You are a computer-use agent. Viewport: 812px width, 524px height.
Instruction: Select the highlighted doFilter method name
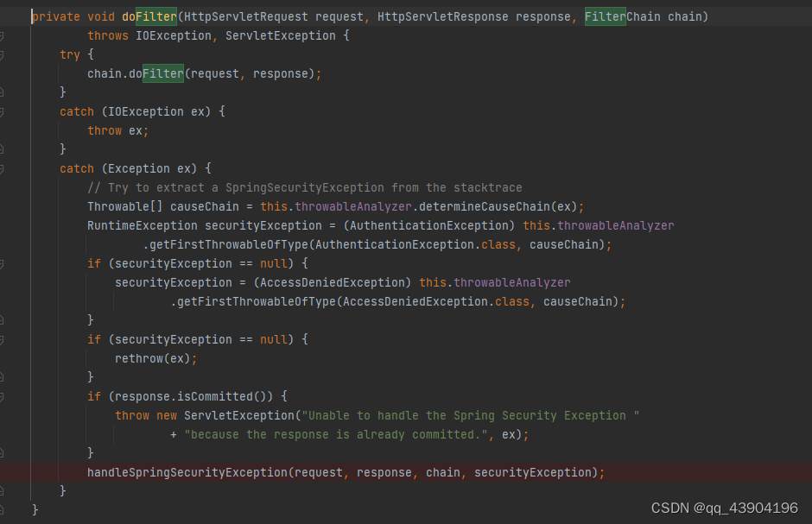coord(149,16)
